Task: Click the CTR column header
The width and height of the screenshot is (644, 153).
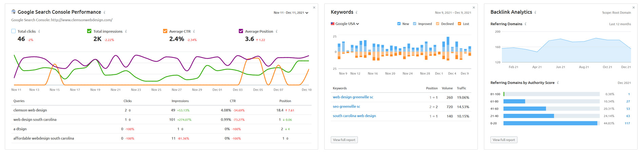Action: (233, 101)
